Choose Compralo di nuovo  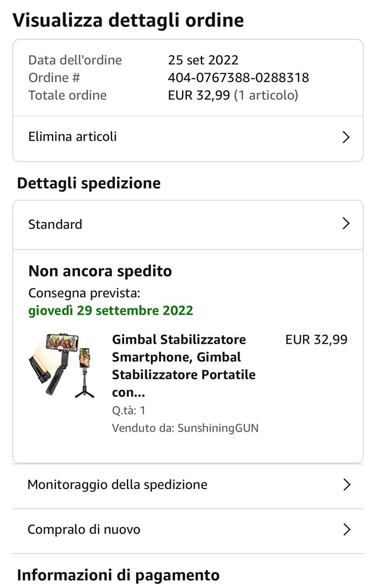84,530
